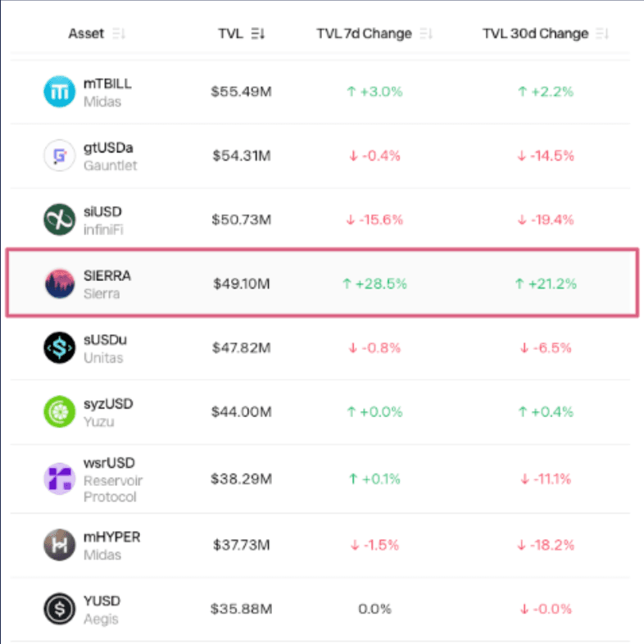Click the syzUSD TVL value $44.00M
The image size is (644, 644).
pyautogui.click(x=242, y=411)
